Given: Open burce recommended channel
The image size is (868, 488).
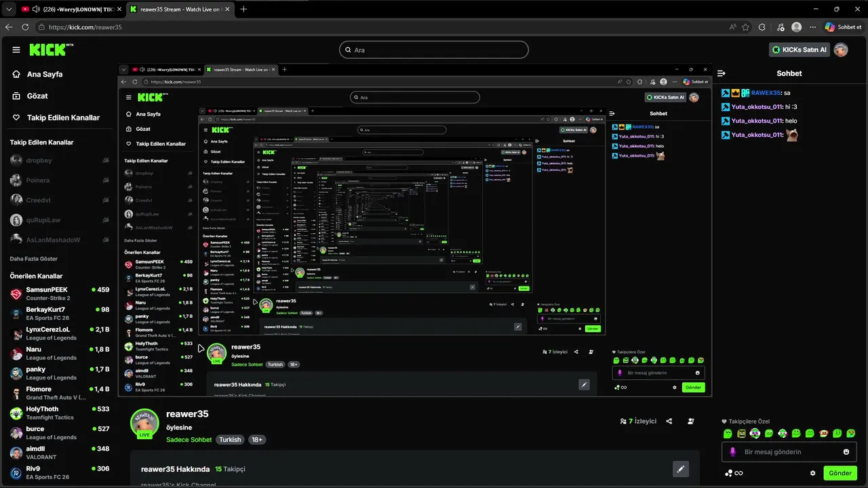Looking at the screenshot, I should (60, 432).
